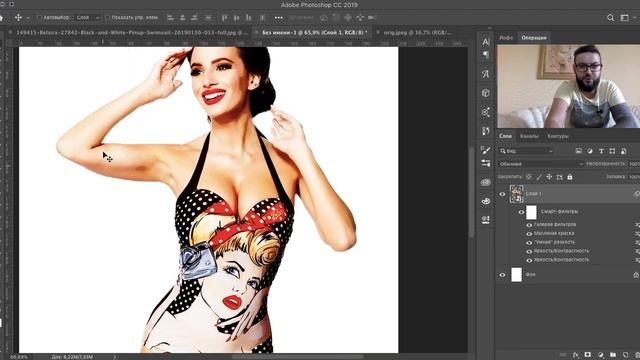This screenshot has width=640, height=360.
Task: Filter layers by adjustment layers icon
Action: [x=590, y=151]
